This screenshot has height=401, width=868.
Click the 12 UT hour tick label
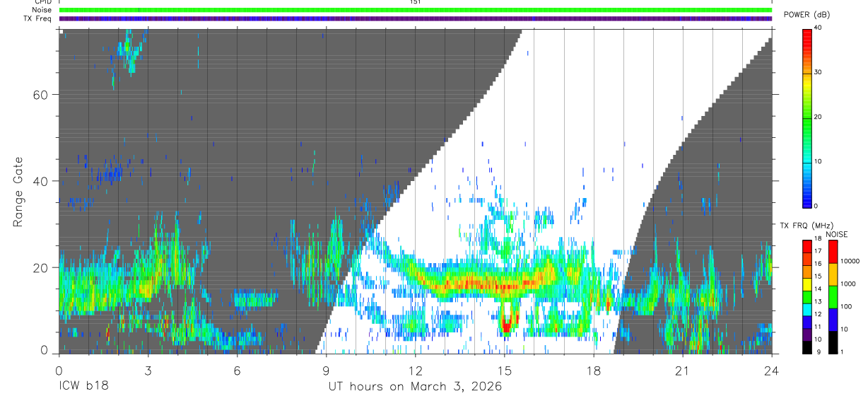(415, 371)
